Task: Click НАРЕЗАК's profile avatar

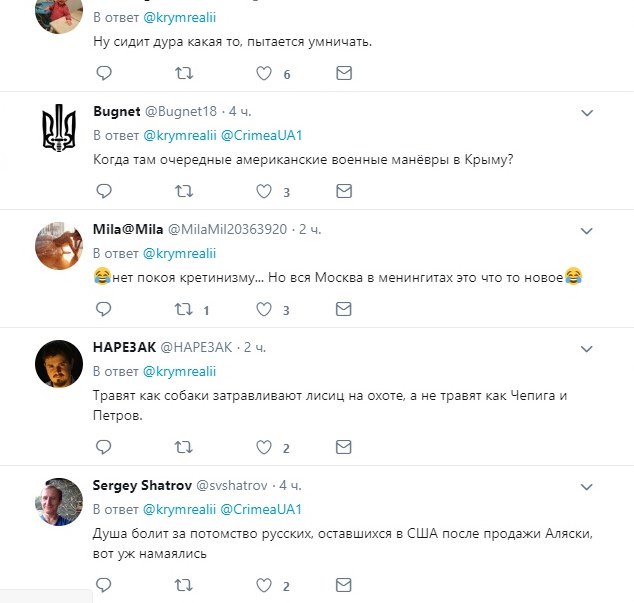Action: pos(58,364)
